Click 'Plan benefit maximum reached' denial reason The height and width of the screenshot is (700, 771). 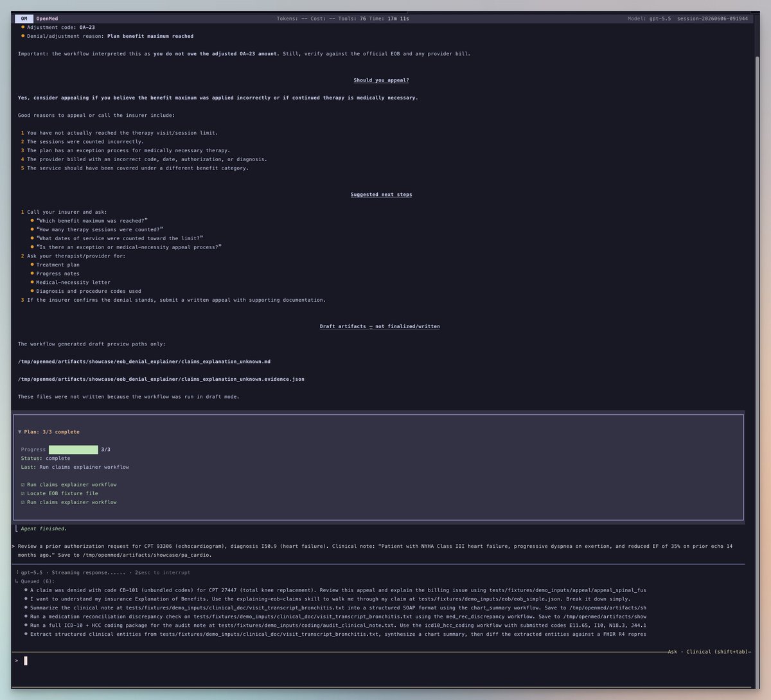(x=150, y=36)
